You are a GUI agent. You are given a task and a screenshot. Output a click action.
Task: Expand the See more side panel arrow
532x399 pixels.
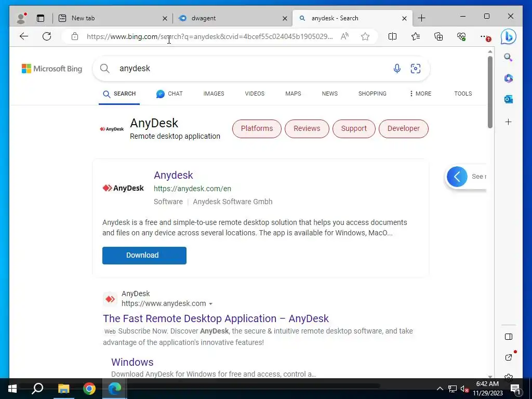coord(457,177)
